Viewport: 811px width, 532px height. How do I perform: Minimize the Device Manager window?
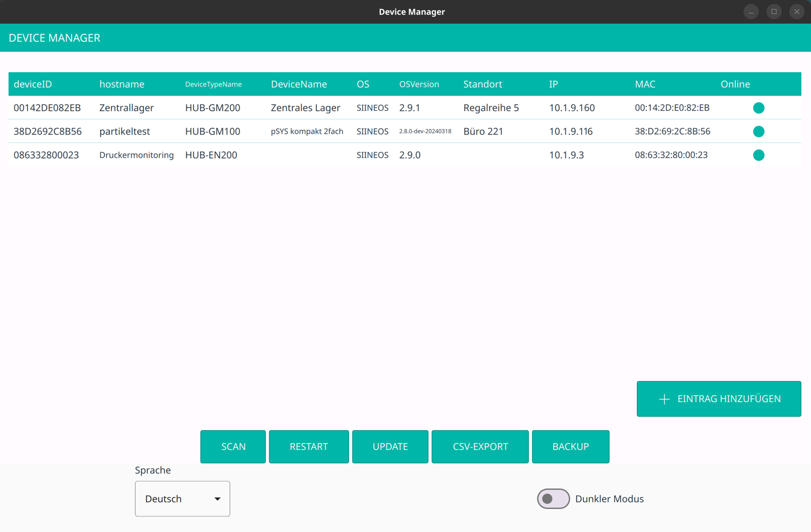751,12
